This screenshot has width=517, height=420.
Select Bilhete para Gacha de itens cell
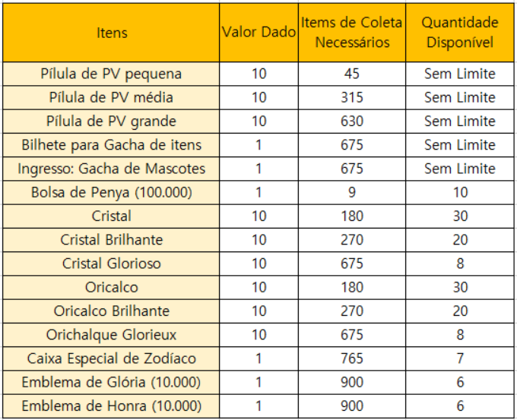coord(112,145)
